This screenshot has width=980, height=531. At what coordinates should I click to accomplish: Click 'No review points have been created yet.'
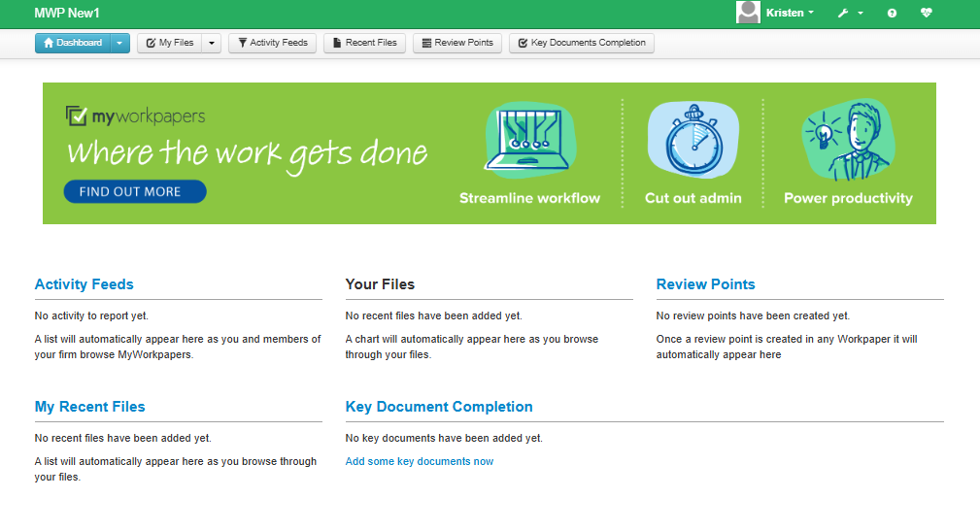tap(753, 316)
